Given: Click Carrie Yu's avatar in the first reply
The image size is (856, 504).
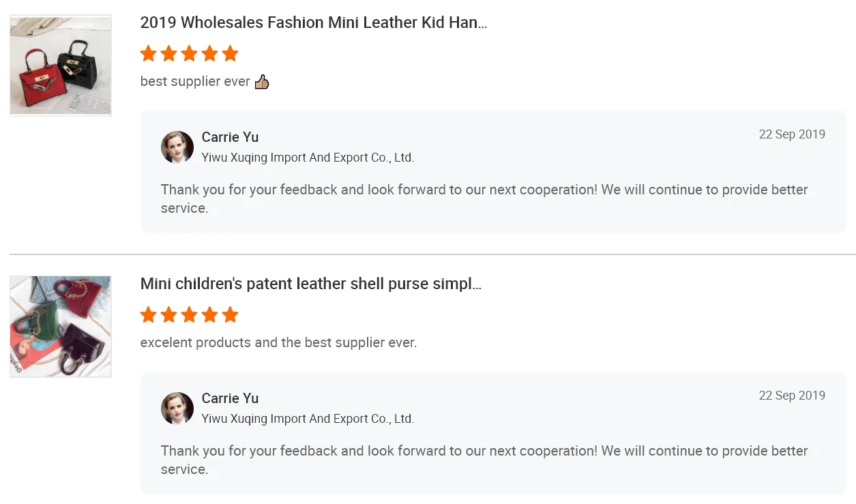Looking at the screenshot, I should point(177,147).
